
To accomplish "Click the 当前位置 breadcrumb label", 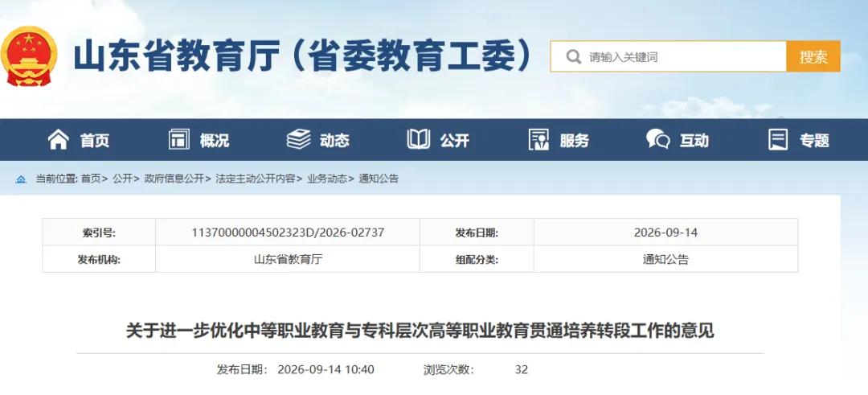I will [56, 179].
